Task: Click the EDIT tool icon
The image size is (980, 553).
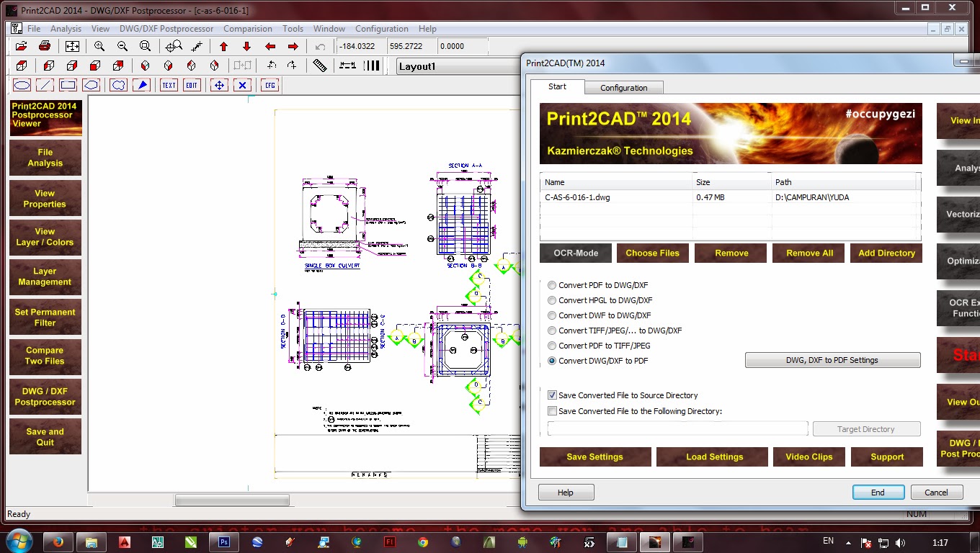Action: coord(191,85)
